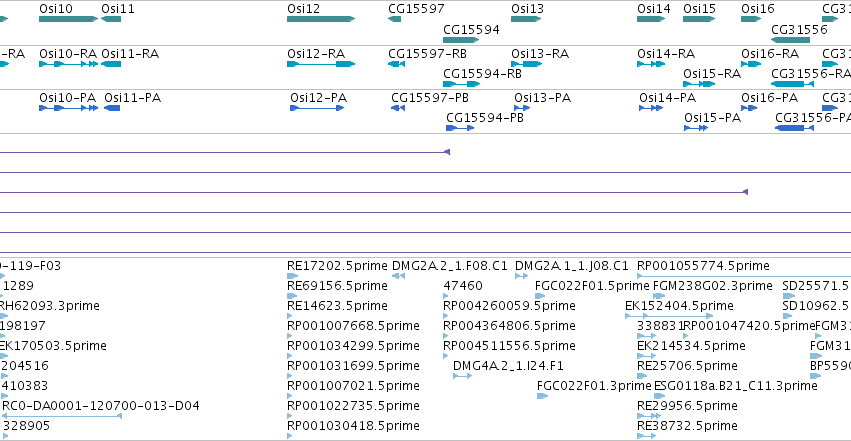
Task: Click protein label CG15597-PB
Action: [430, 98]
